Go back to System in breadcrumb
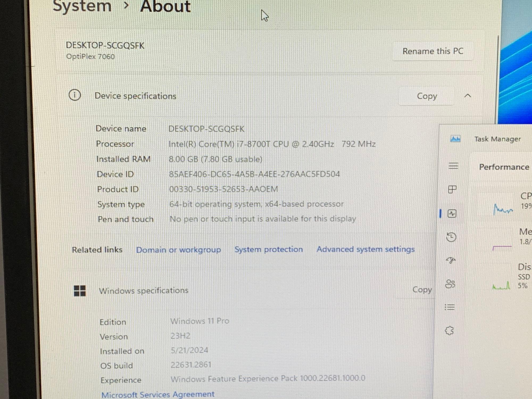The width and height of the screenshot is (532, 399). click(82, 6)
